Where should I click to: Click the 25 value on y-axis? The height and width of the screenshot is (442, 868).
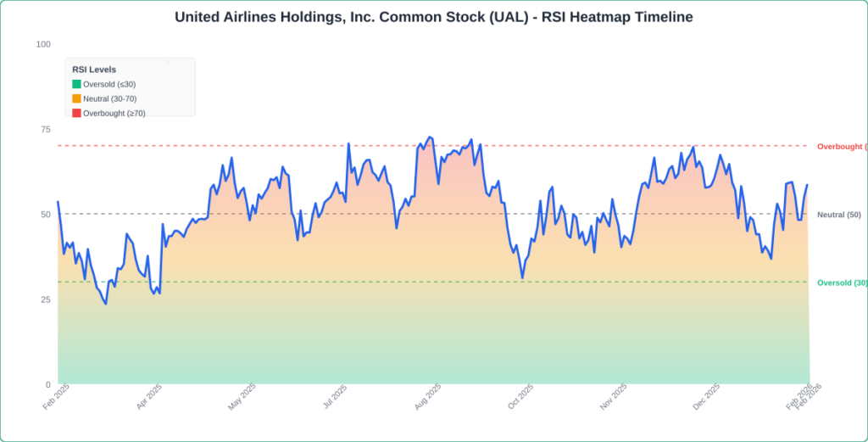coord(46,299)
